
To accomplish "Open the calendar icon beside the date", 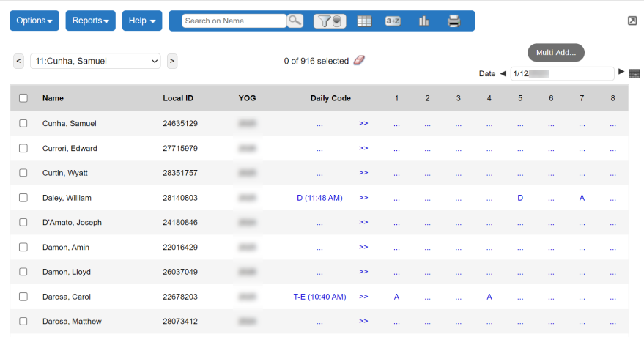I will [634, 73].
